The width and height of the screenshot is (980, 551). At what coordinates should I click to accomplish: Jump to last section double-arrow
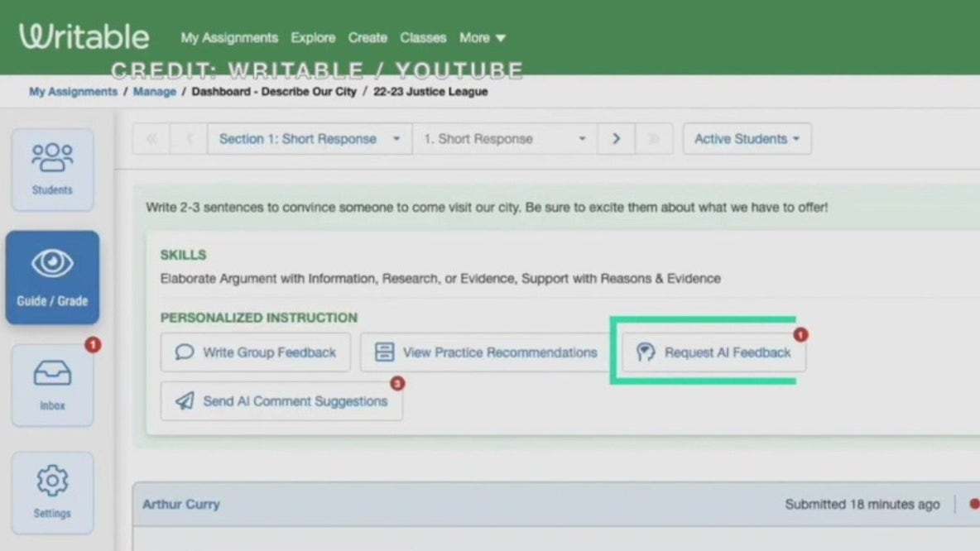coord(654,139)
